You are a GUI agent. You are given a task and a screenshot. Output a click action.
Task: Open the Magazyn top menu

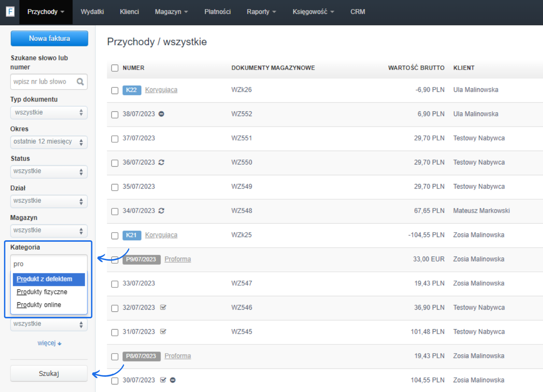pos(171,12)
